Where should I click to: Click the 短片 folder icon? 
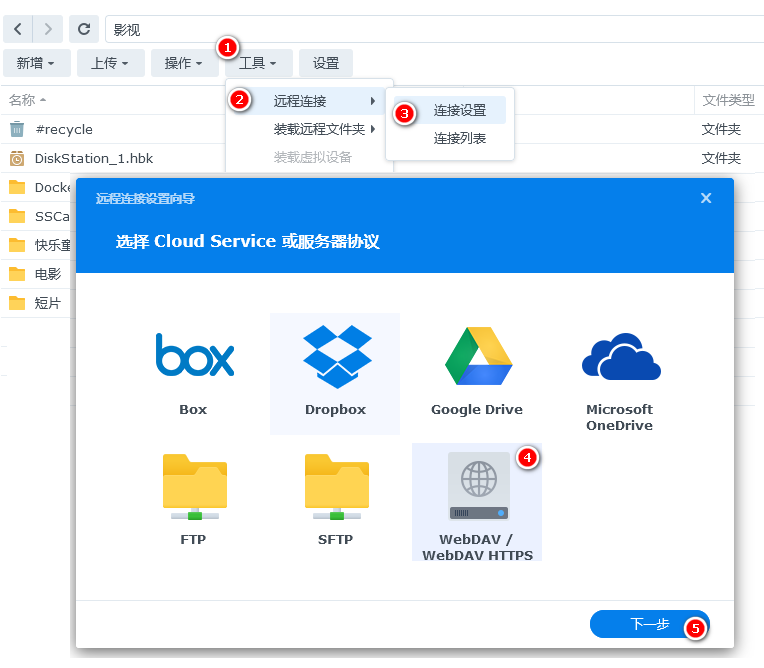click(x=17, y=303)
